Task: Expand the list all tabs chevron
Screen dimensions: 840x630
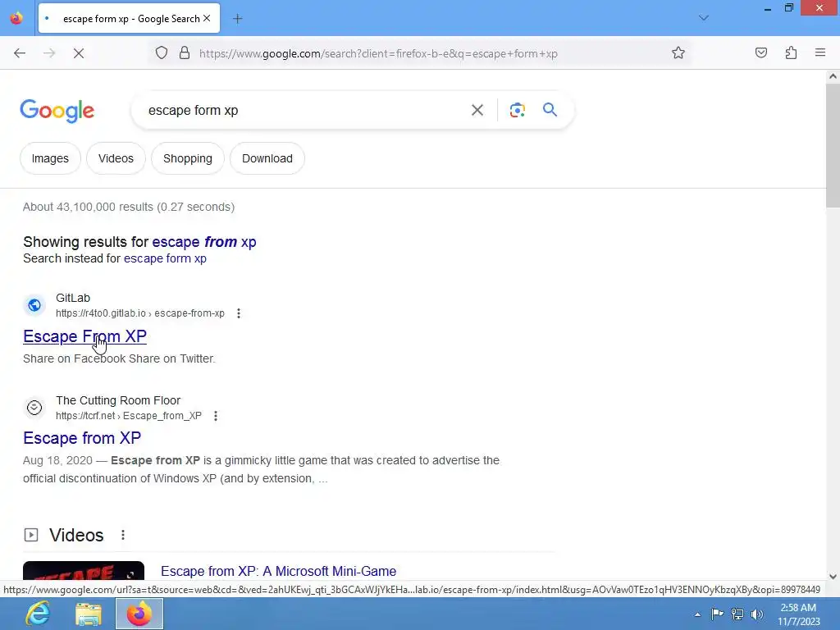Action: pyautogui.click(x=703, y=18)
